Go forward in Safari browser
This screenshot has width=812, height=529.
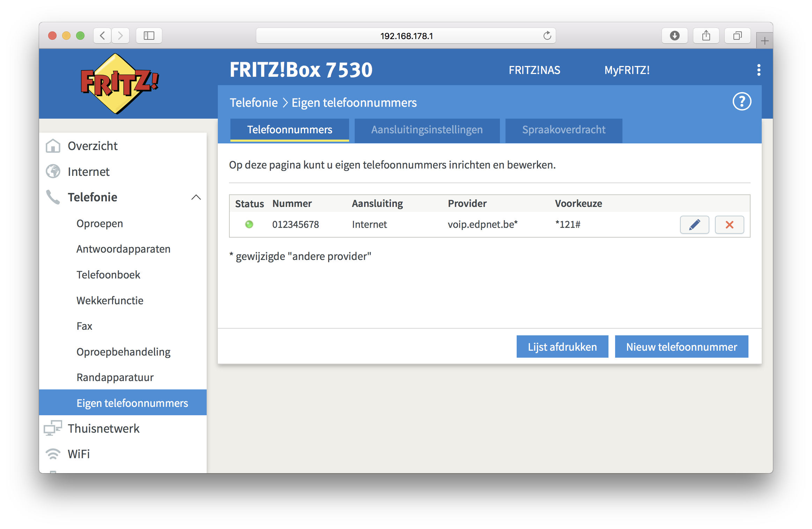[120, 36]
